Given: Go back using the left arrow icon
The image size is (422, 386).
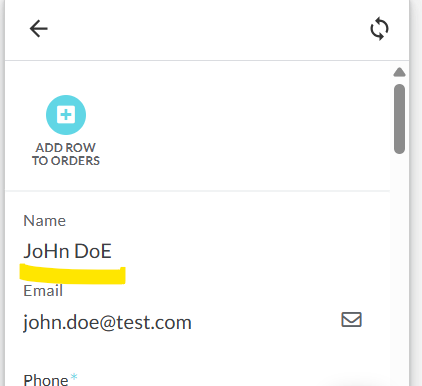Looking at the screenshot, I should point(39,29).
